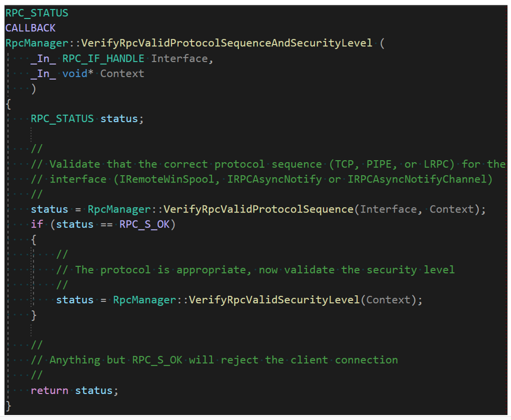Click IRemoteWinSpool in the interface comment
511x420 pixels.
[x=166, y=179]
